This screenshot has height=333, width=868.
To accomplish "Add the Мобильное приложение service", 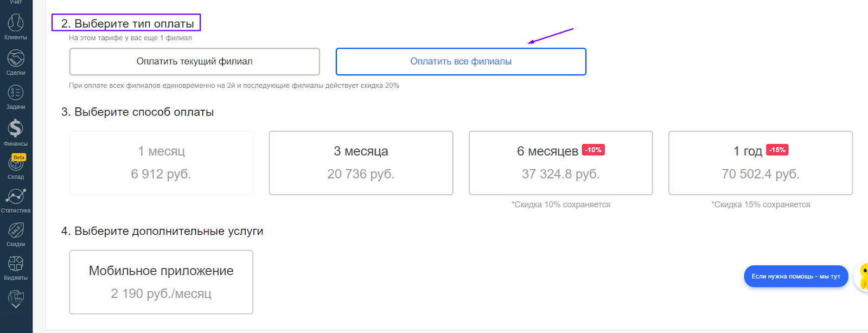I will point(161,282).
